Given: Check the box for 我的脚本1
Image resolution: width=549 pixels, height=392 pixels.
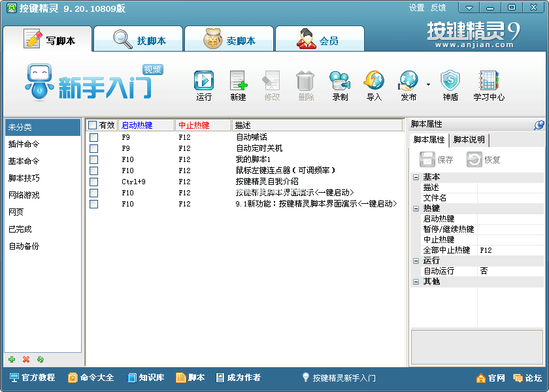Looking at the screenshot, I should [94, 160].
